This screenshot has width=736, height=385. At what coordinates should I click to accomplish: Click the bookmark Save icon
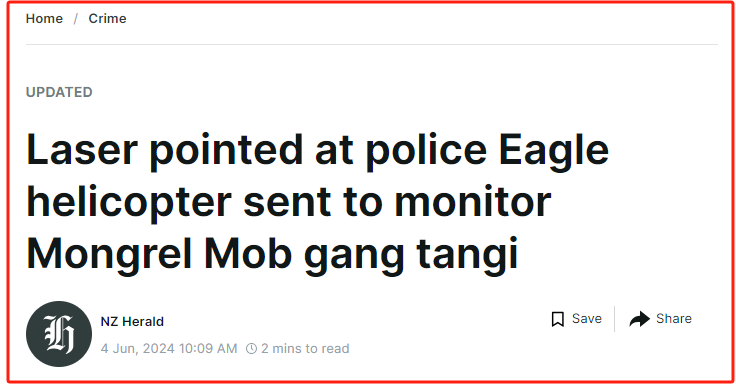click(x=558, y=319)
